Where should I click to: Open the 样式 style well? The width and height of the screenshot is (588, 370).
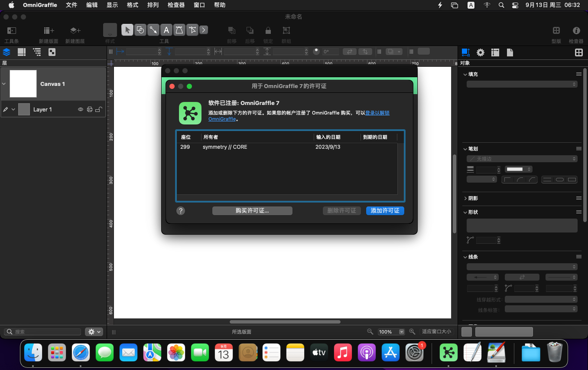pyautogui.click(x=110, y=30)
